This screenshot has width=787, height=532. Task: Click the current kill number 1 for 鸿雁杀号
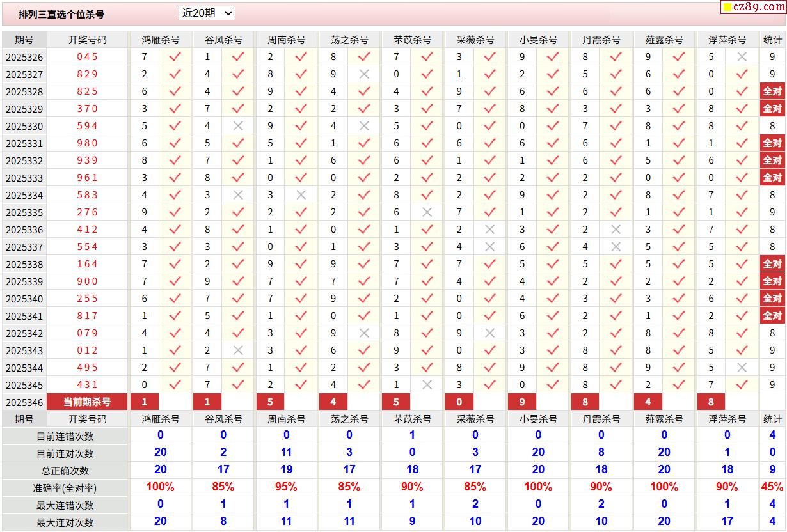(145, 402)
